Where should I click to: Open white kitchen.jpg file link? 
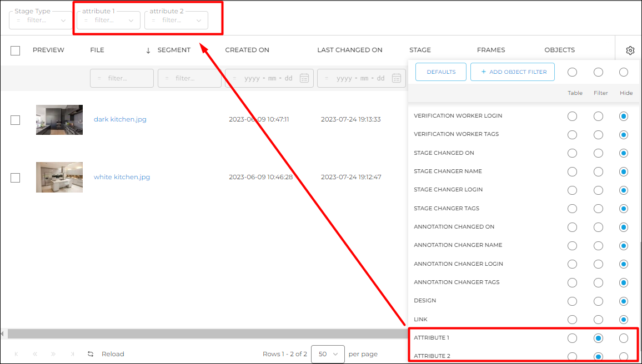122,178
